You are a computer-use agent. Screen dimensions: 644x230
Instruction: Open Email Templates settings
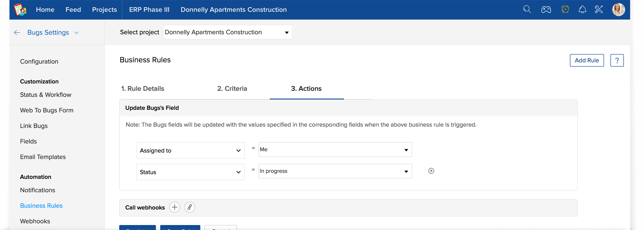pos(43,157)
